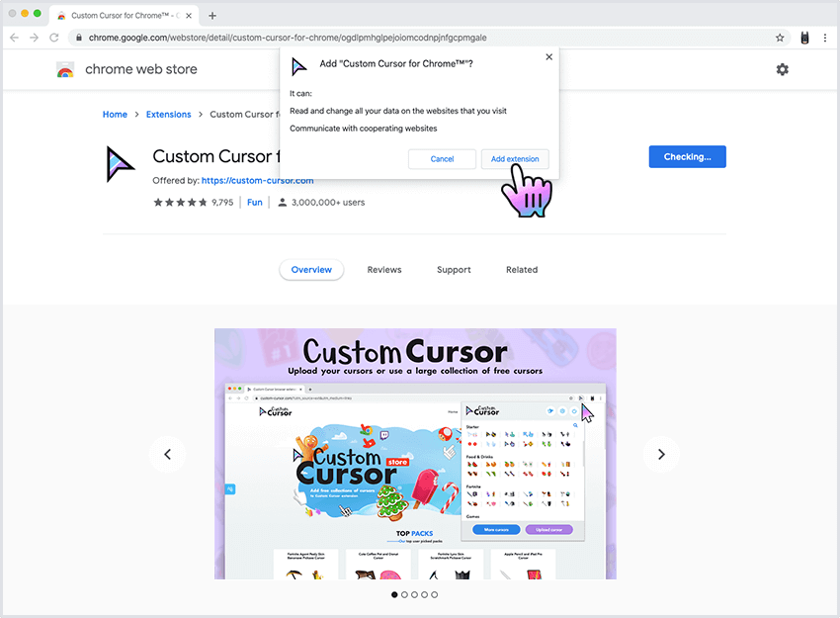Select the fourth carousel dot
The image size is (840, 618).
(424, 594)
